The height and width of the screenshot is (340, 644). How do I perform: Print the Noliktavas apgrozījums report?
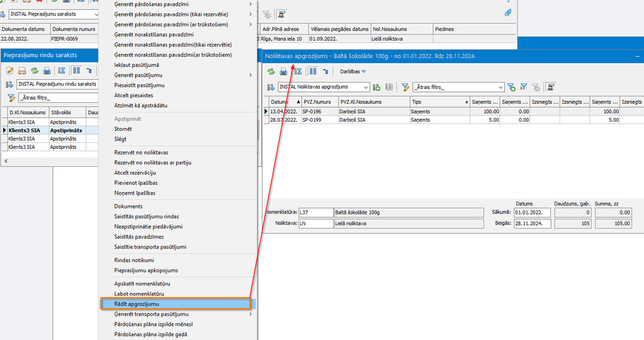284,71
